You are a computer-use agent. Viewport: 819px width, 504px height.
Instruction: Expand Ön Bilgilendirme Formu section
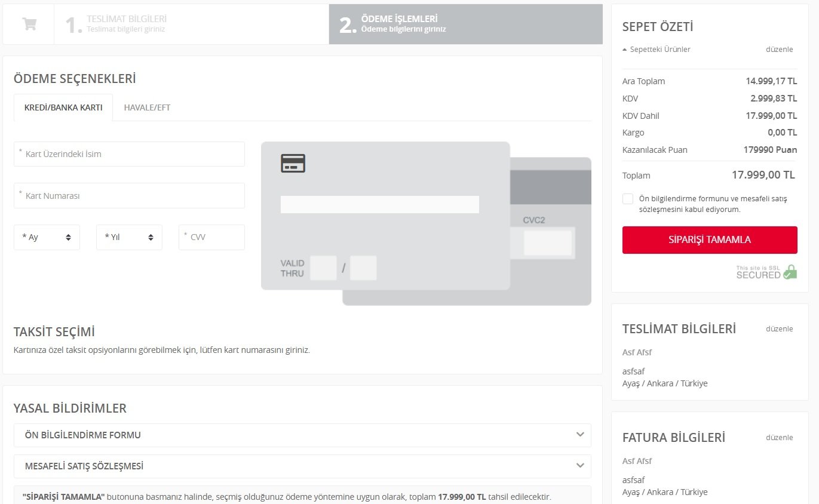click(302, 435)
